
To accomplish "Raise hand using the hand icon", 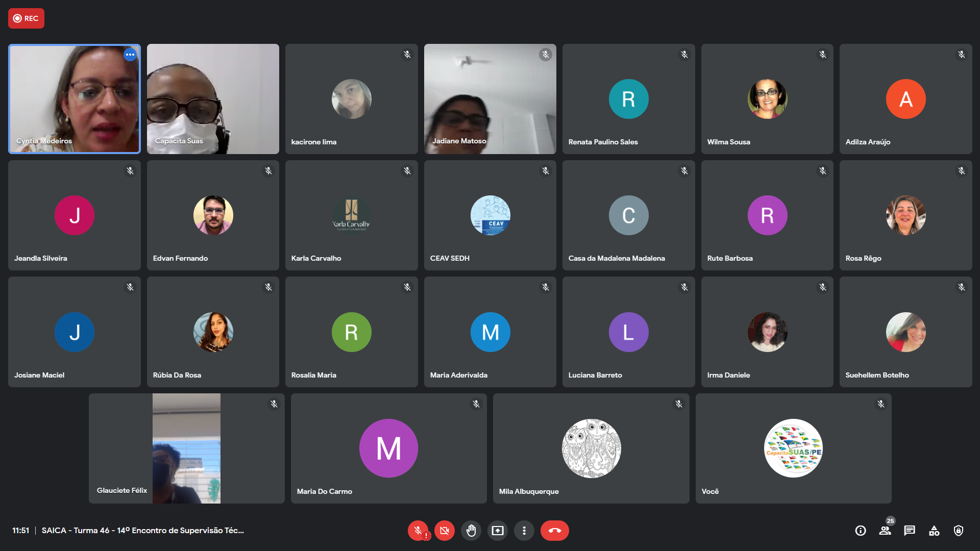I will [471, 531].
